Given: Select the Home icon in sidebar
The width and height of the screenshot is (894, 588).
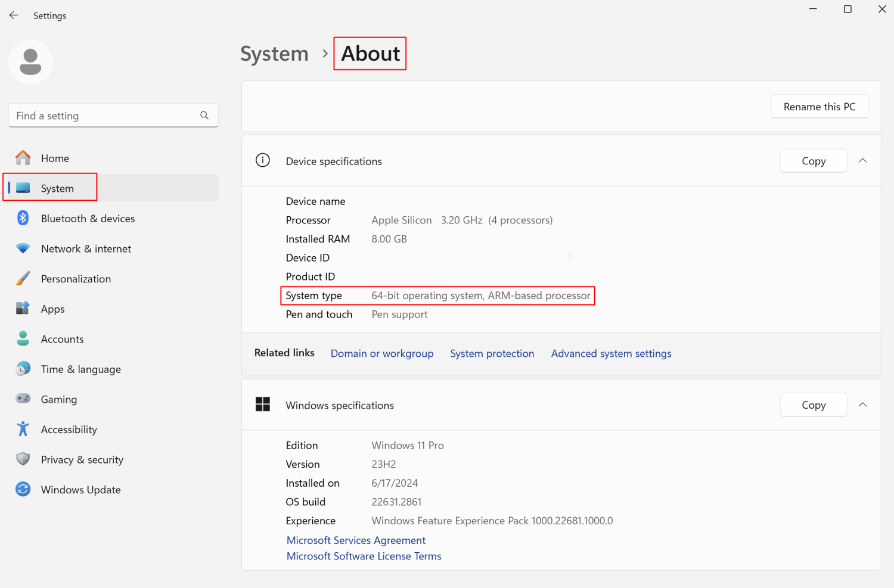Looking at the screenshot, I should click(23, 157).
